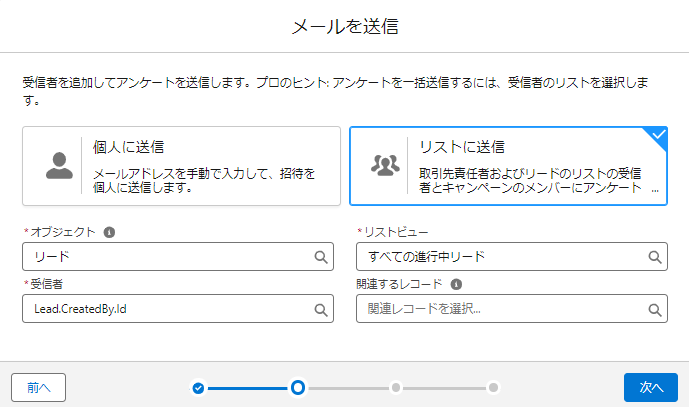Screen dimensions: 689x407
Task: Click the 受信者 field label
Action: coord(46,284)
